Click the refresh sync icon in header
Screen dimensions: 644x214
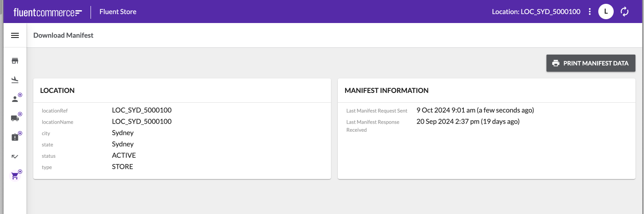[x=624, y=12]
